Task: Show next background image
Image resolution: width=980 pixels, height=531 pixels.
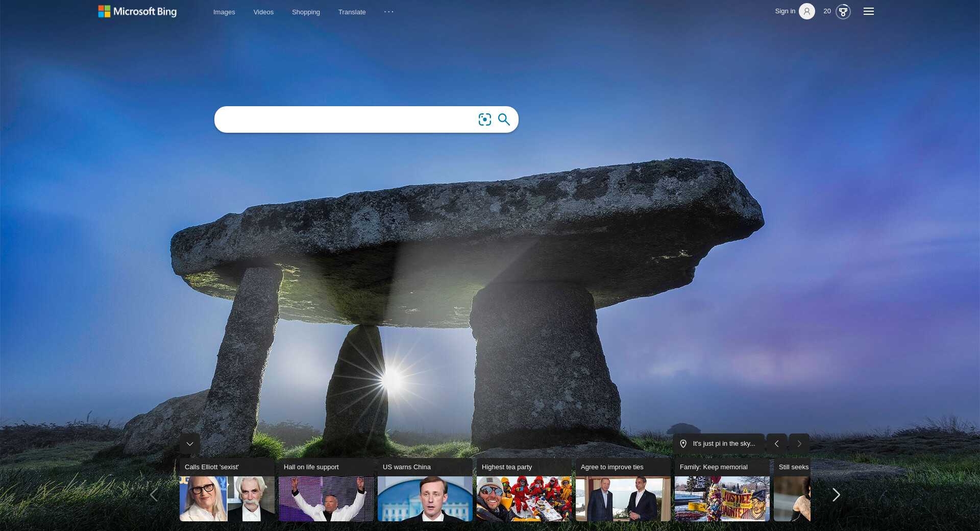Action: pyautogui.click(x=799, y=444)
